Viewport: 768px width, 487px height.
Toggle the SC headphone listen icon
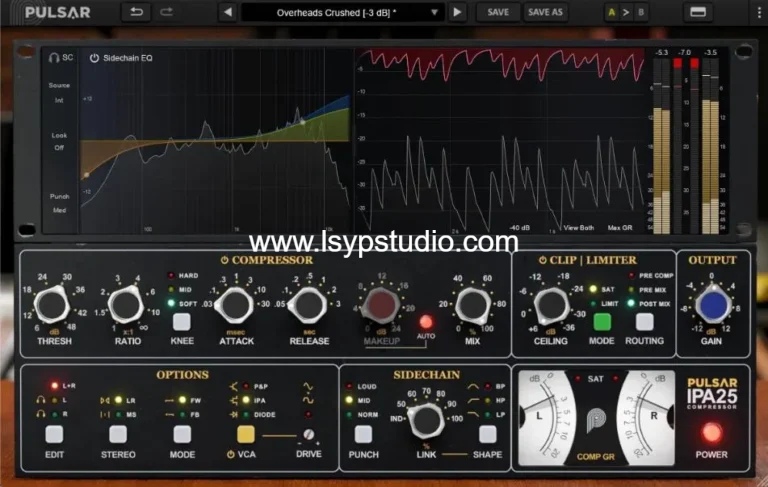(53, 58)
